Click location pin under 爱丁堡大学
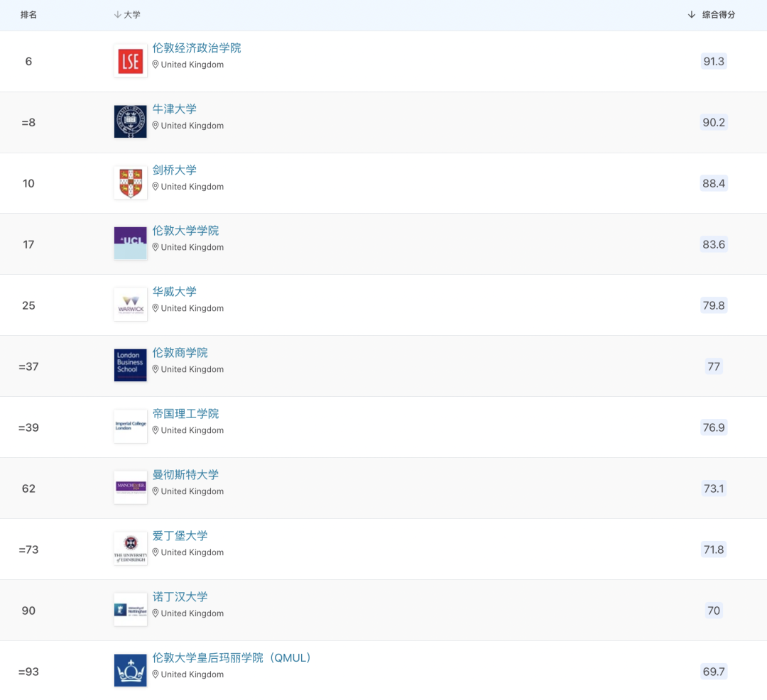767x700 pixels. [156, 552]
